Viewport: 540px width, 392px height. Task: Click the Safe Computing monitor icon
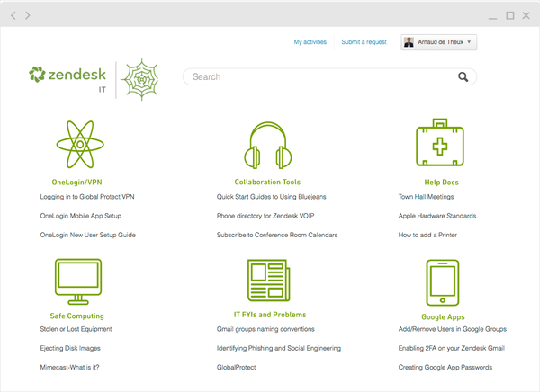(78, 282)
